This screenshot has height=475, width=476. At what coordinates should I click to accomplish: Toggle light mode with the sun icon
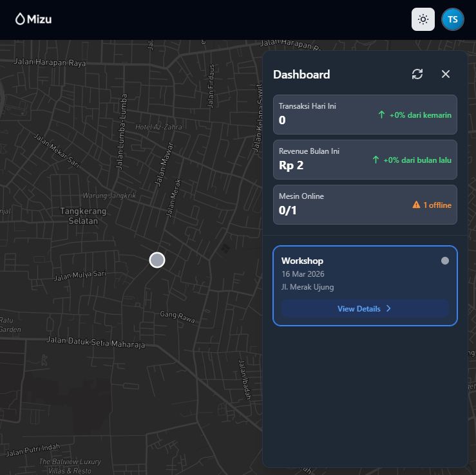click(423, 19)
